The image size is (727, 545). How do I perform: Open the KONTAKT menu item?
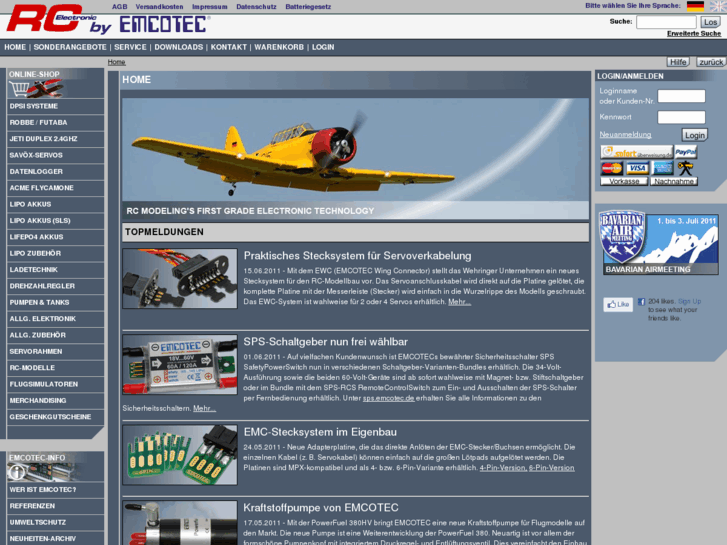pyautogui.click(x=229, y=47)
